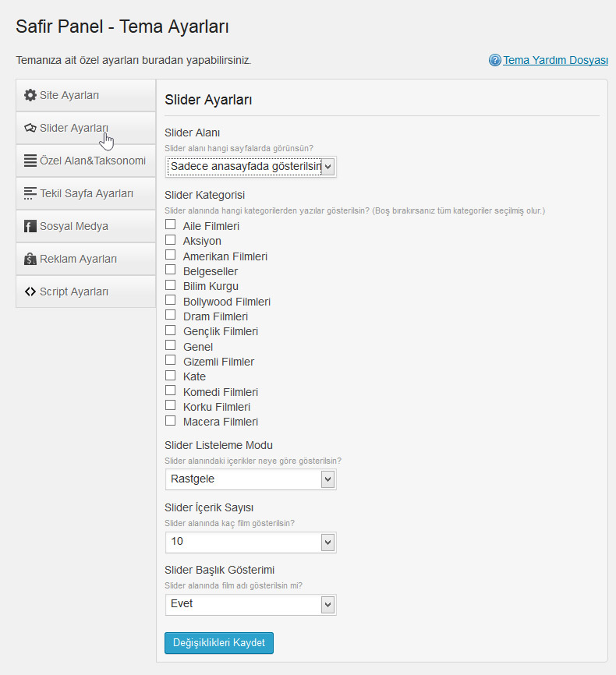Click the Değişiklikleri Kaydet button
The height and width of the screenshot is (675, 616).
219,643
